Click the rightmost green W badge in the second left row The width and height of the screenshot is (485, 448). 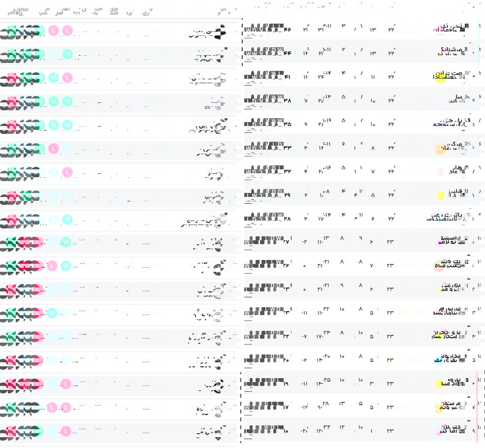(x=67, y=54)
